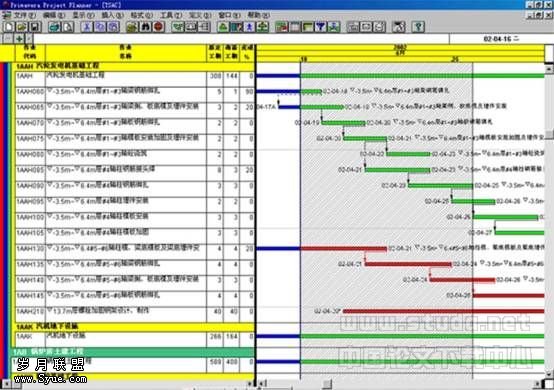554x390 pixels.
Task: Click the Save floppy disk icon
Action: click(x=35, y=27)
